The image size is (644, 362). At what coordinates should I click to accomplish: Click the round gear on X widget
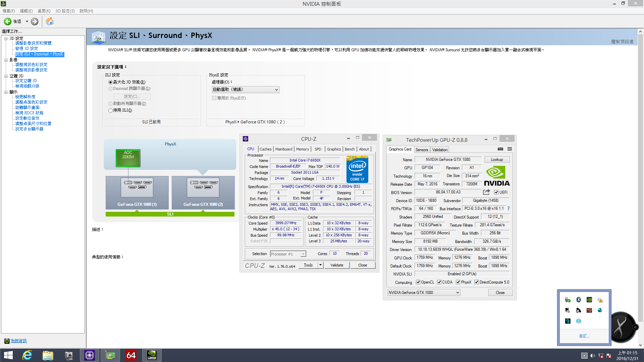(635, 327)
